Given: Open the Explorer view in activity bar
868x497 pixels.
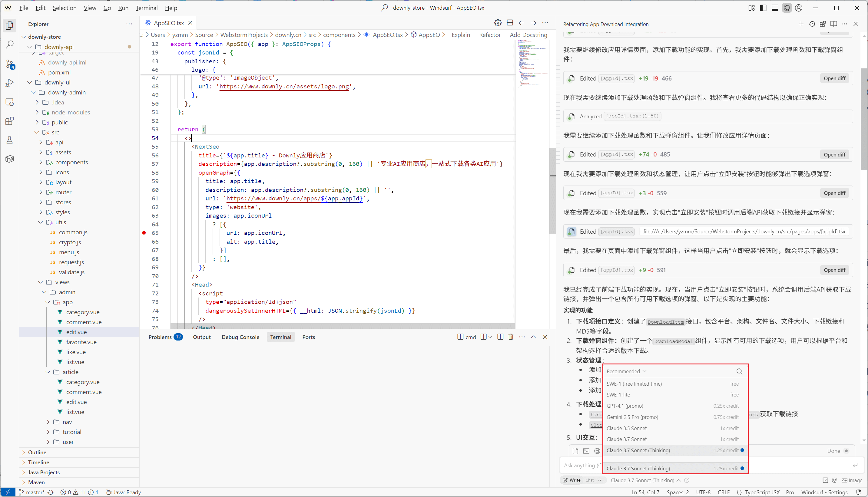Looking at the screenshot, I should pos(10,25).
